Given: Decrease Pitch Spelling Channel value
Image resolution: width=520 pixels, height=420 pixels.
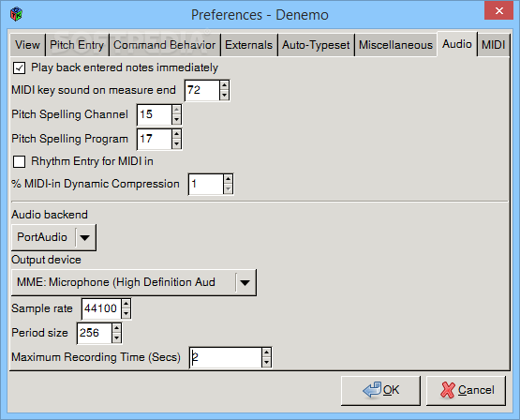Looking at the screenshot, I should point(176,120).
